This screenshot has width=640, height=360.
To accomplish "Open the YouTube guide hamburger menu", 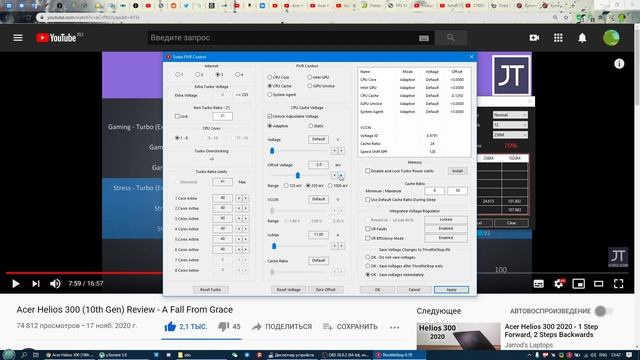I will pyautogui.click(x=18, y=38).
